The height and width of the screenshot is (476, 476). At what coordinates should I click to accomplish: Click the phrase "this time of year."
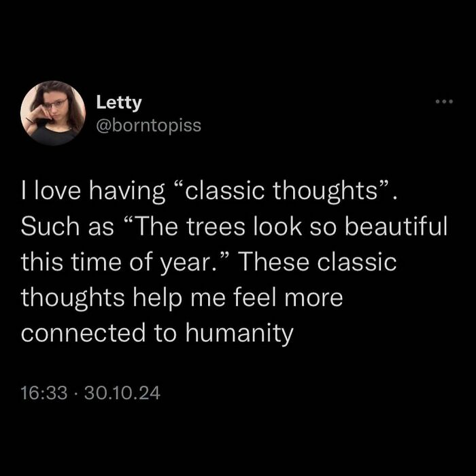[124, 262]
